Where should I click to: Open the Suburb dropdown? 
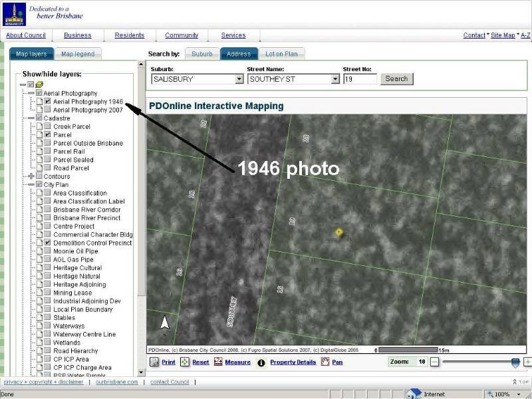[x=239, y=79]
